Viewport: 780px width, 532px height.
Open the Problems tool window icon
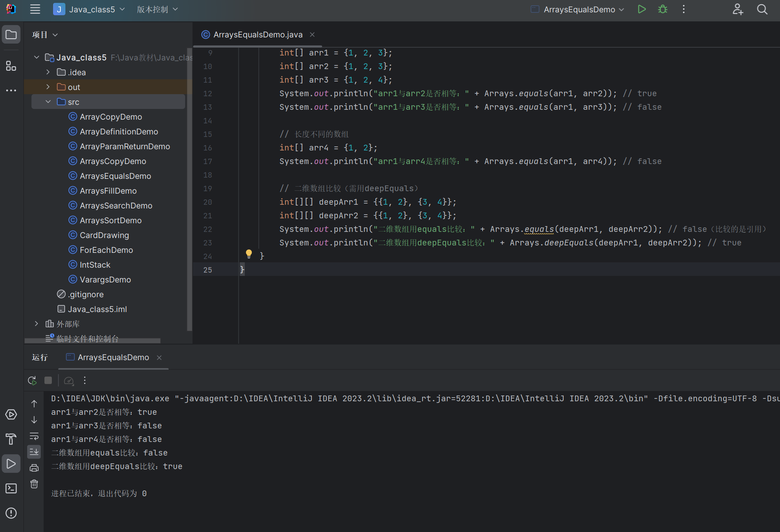pos(11,513)
